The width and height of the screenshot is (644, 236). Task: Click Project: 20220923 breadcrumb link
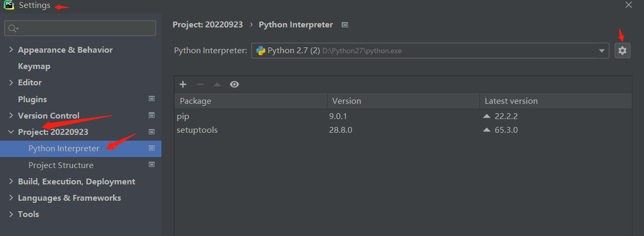[208, 24]
